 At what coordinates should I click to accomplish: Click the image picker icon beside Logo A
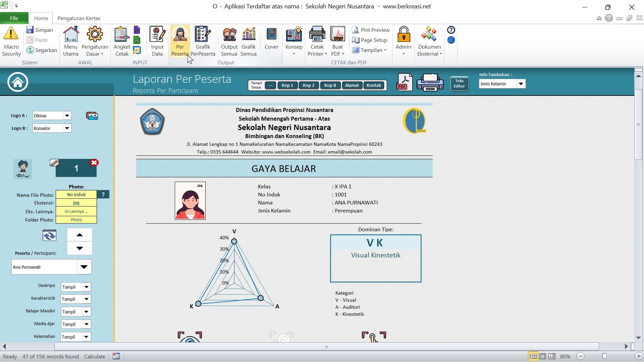coord(92,116)
